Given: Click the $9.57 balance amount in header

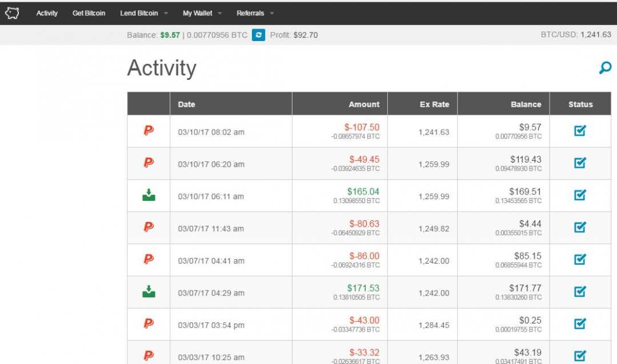Looking at the screenshot, I should [170, 35].
